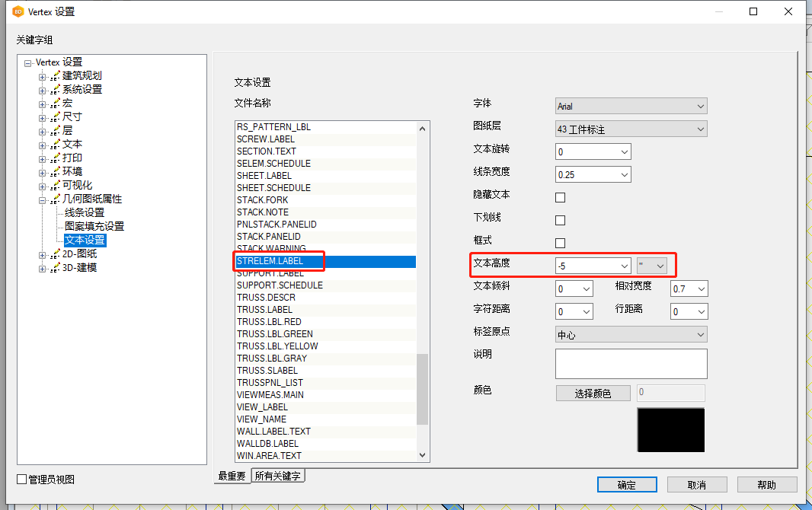This screenshot has height=510, width=812.
Task: Click the 打印 tree node icon
Action: coord(55,158)
